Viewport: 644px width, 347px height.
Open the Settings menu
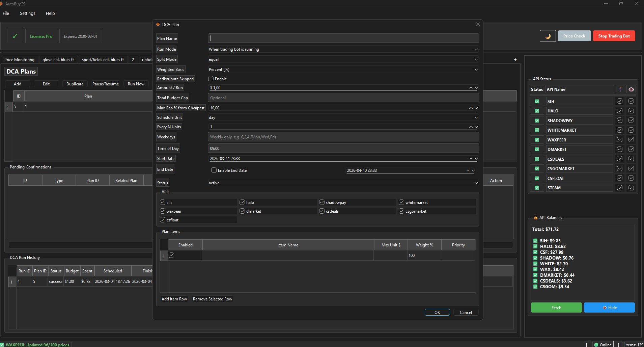pyautogui.click(x=27, y=13)
